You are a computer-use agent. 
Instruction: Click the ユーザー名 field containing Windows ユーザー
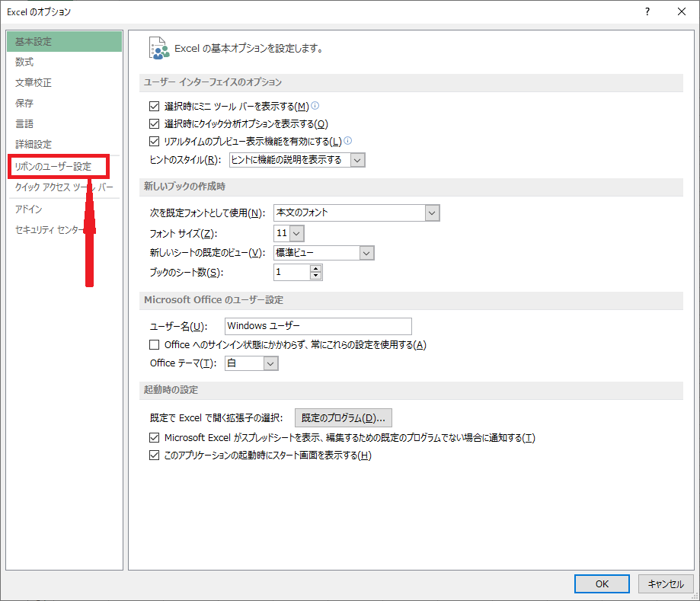tap(318, 326)
